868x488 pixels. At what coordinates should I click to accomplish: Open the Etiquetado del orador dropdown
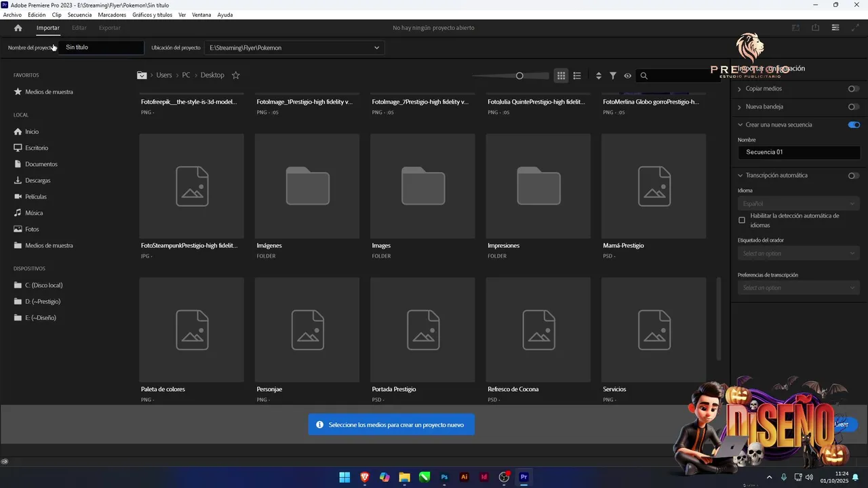point(799,253)
